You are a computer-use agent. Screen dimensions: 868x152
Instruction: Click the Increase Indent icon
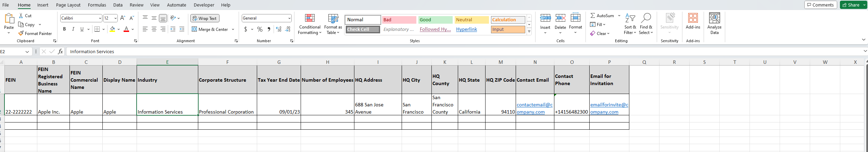pos(182,29)
